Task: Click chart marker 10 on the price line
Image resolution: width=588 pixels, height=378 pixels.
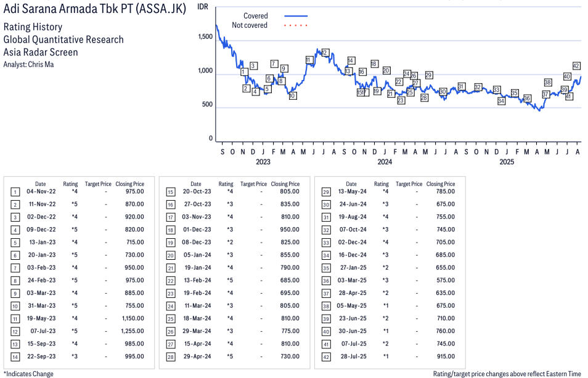Action: pos(293,96)
